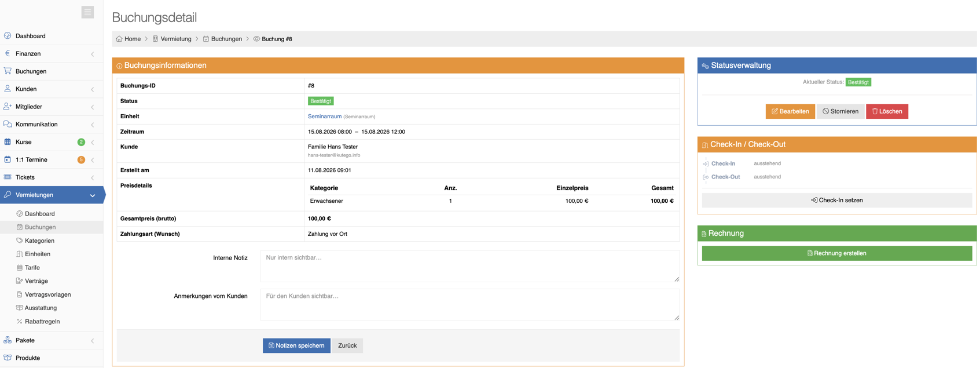This screenshot has height=368, width=980.
Task: Click the 1:1 Termine calendar icon
Action: tap(8, 159)
